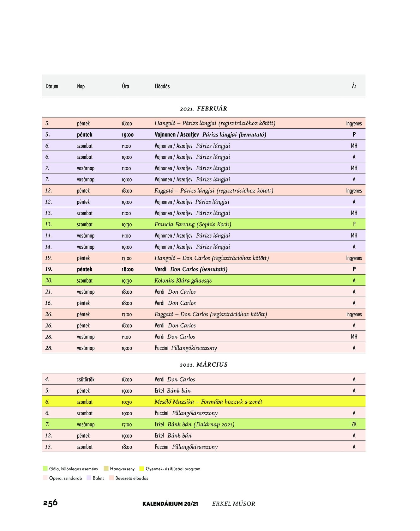Click page number 256 in footer
The height and width of the screenshot is (531, 420).
click(50, 503)
